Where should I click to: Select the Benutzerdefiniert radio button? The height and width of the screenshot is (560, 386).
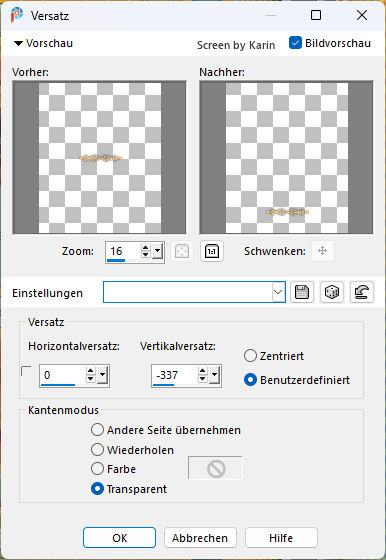coord(250,380)
